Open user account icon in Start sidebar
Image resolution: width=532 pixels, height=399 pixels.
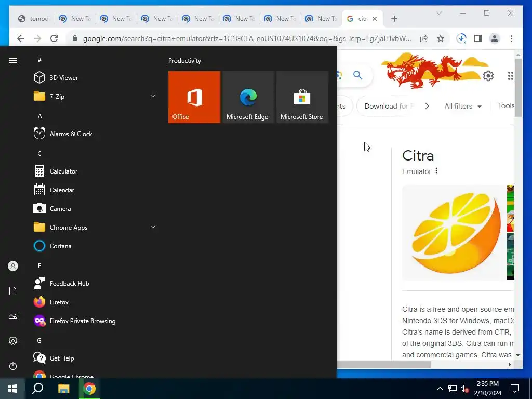(13, 266)
